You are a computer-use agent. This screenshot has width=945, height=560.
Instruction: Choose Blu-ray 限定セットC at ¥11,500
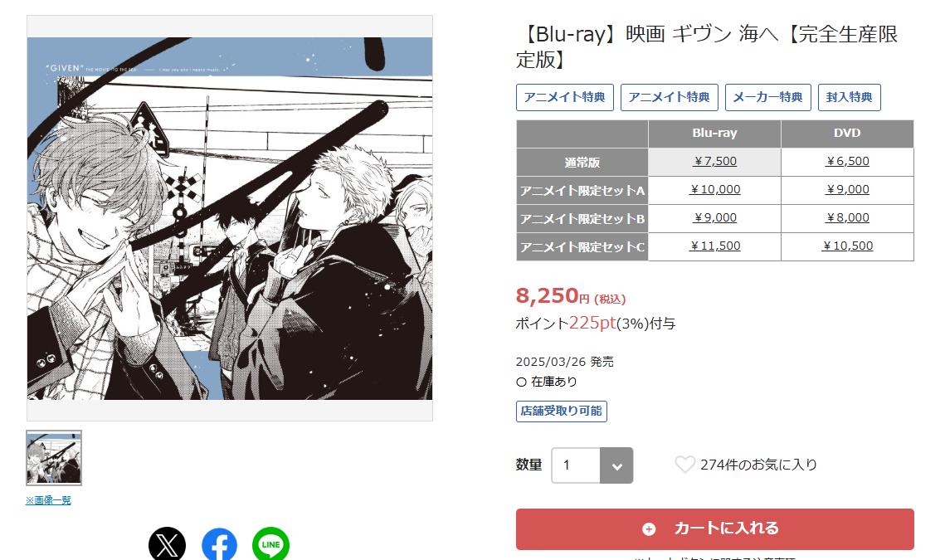pyautogui.click(x=715, y=246)
